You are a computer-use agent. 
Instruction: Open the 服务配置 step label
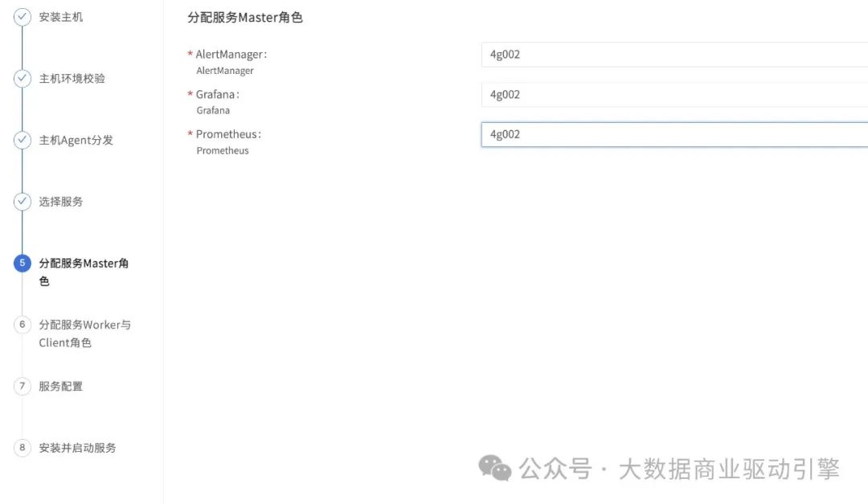pos(61,386)
